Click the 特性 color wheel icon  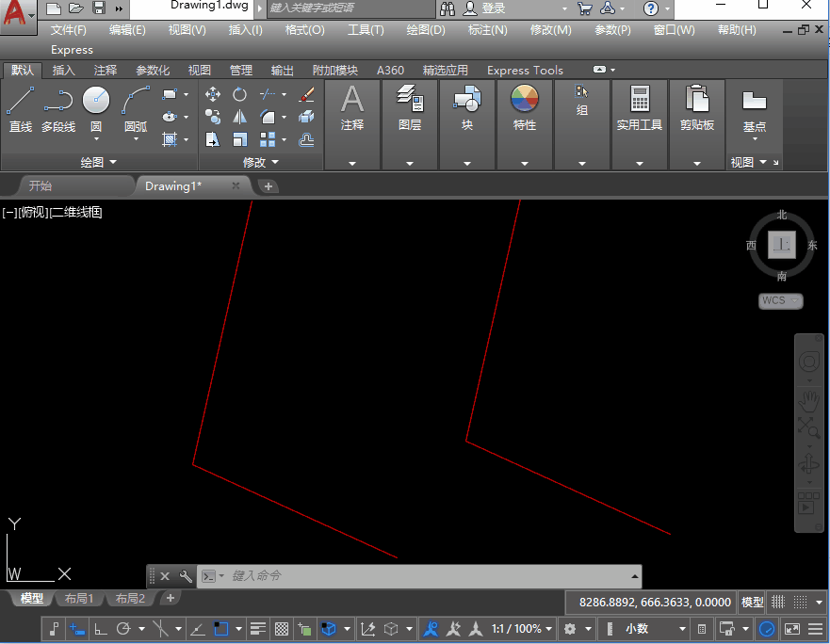click(x=525, y=99)
